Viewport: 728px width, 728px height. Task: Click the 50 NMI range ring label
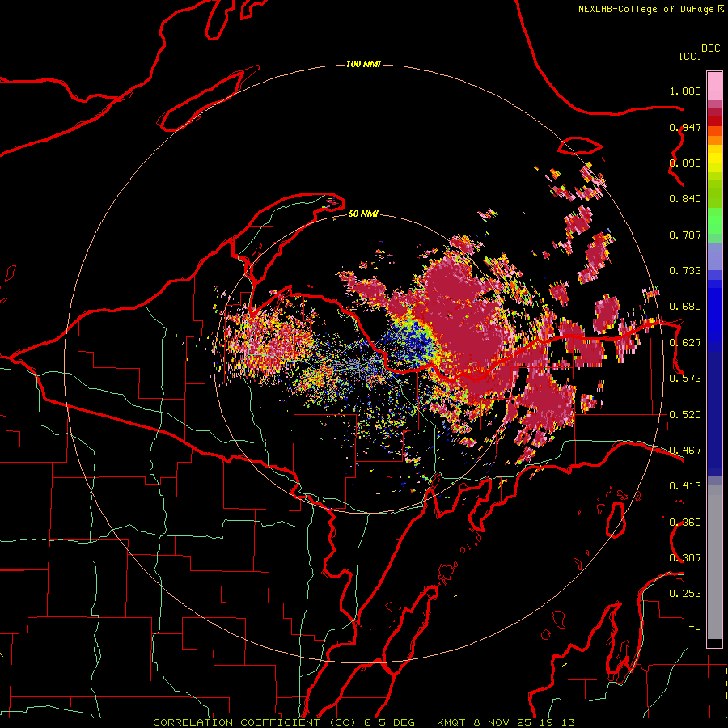(363, 214)
